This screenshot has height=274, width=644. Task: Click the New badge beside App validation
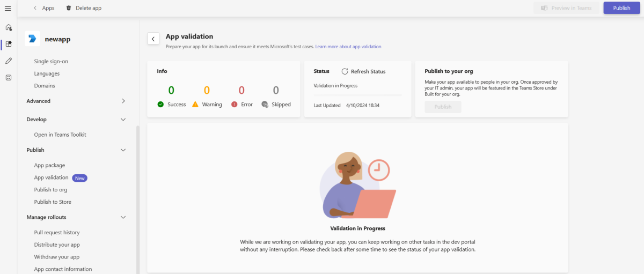point(79,178)
